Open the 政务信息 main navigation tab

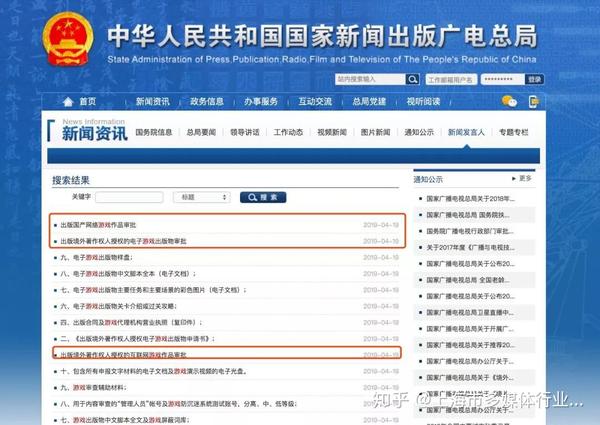point(207,102)
